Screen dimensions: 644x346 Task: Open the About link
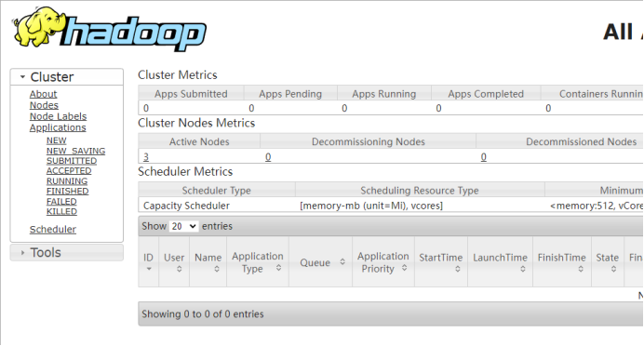click(43, 94)
